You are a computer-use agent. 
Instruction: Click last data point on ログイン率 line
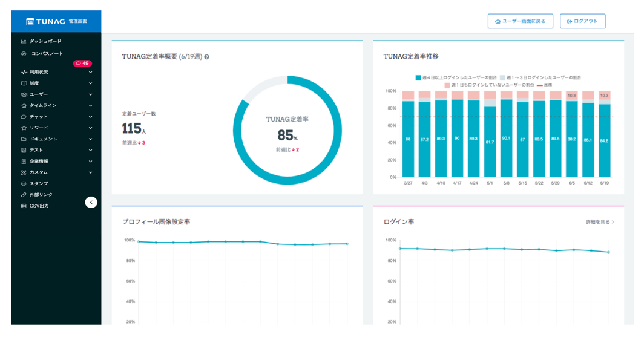(x=609, y=252)
